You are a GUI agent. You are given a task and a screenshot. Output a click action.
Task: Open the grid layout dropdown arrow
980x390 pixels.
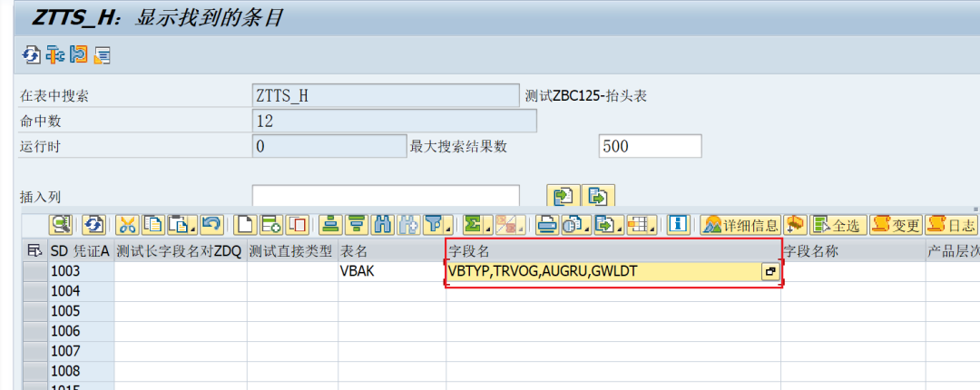pos(652,229)
